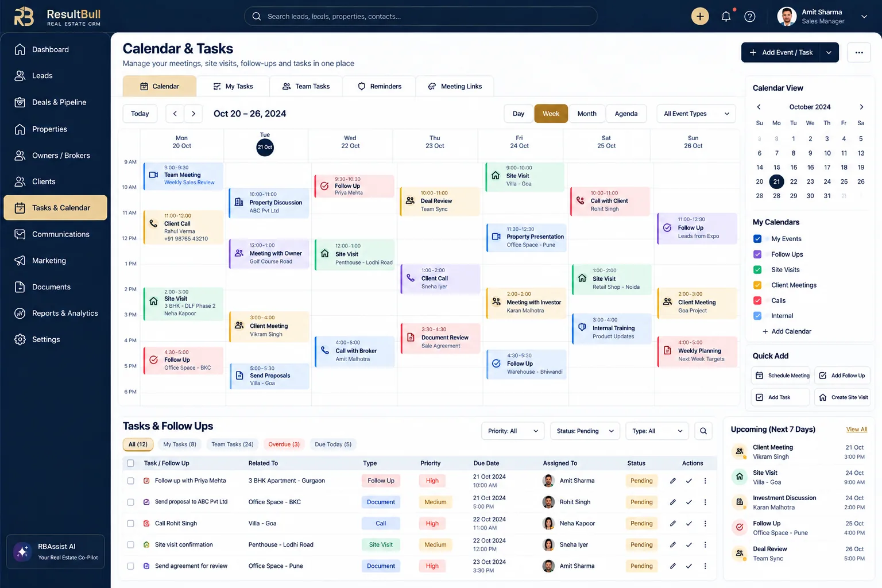
Task: Select all tasks header checkbox
Action: point(130,463)
